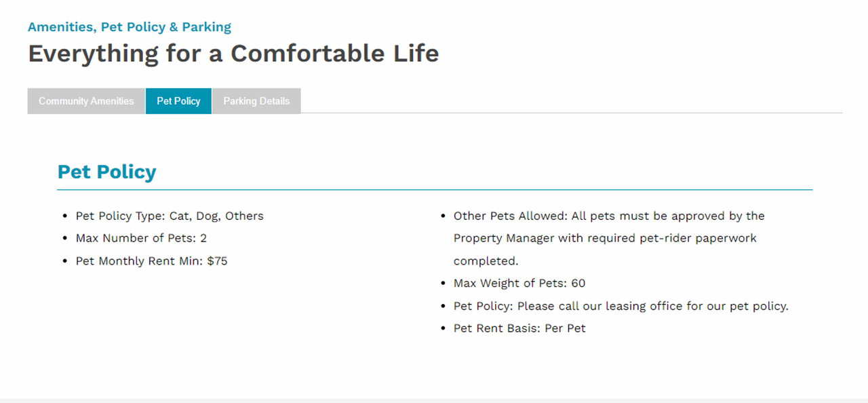Click the "Amenities, Pet Policy & Parking" subtitle
Screen dimensions: 868x403
click(130, 27)
